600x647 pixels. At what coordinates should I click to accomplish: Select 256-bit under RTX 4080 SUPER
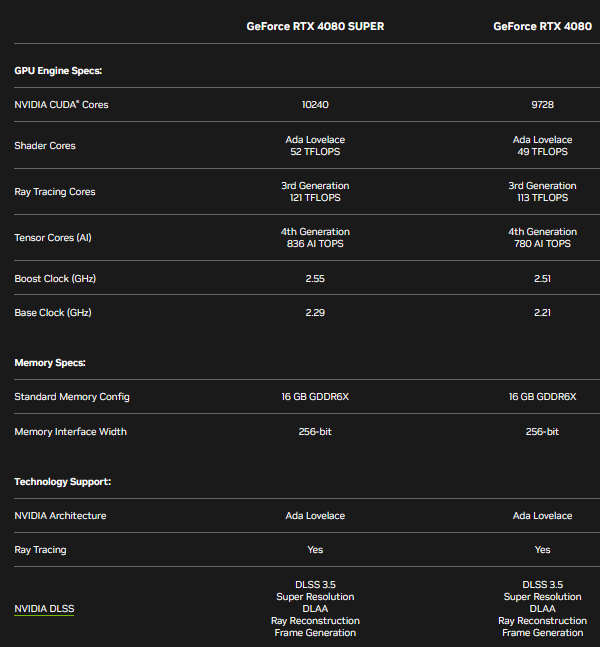(315, 432)
